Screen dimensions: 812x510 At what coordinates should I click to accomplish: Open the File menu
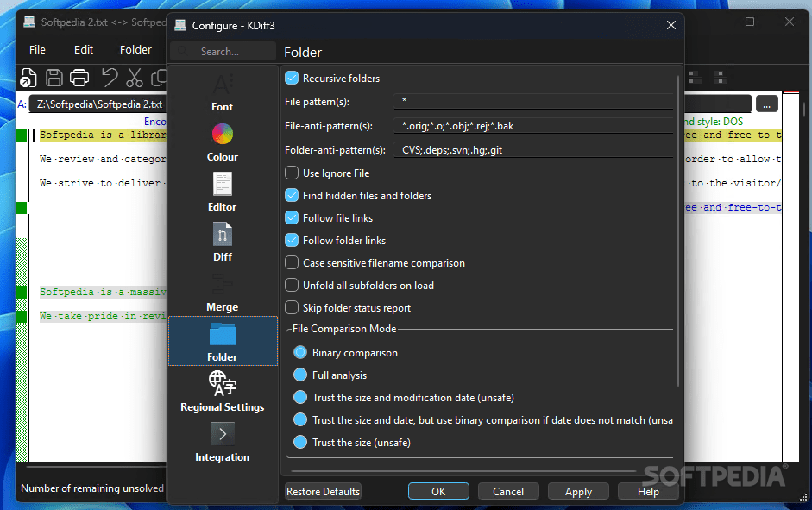point(36,49)
